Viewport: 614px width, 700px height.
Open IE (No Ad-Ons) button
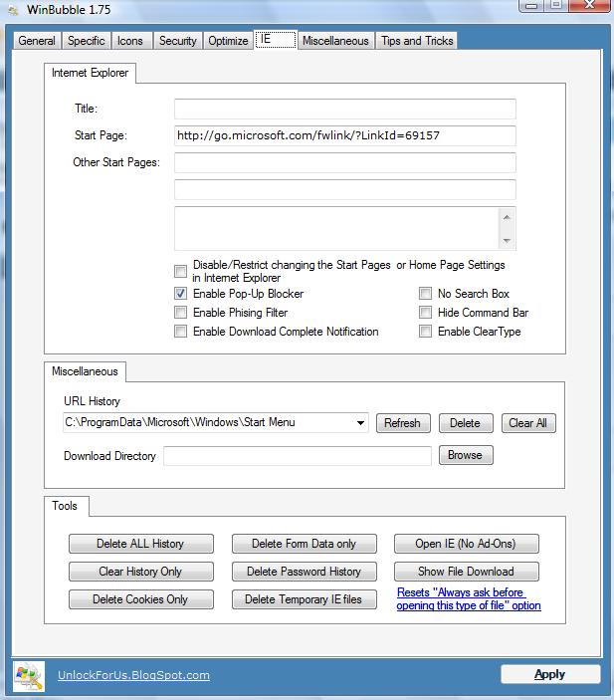click(467, 544)
